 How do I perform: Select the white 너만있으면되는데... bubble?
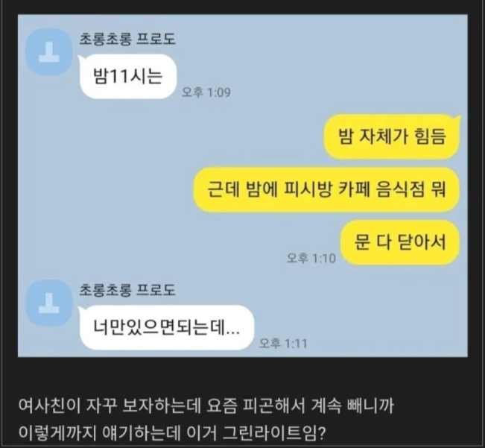166,328
